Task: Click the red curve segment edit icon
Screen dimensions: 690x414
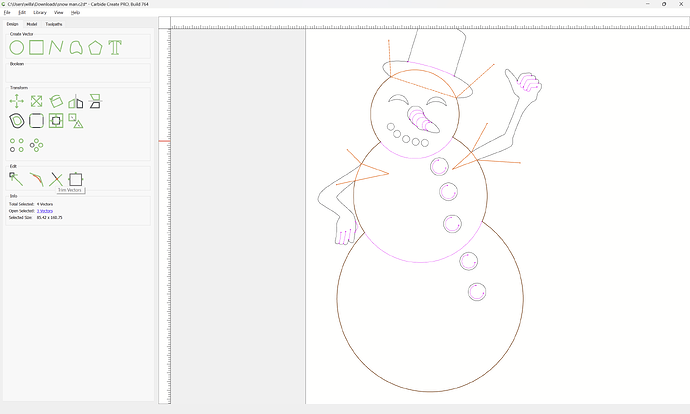Action: (x=37, y=179)
